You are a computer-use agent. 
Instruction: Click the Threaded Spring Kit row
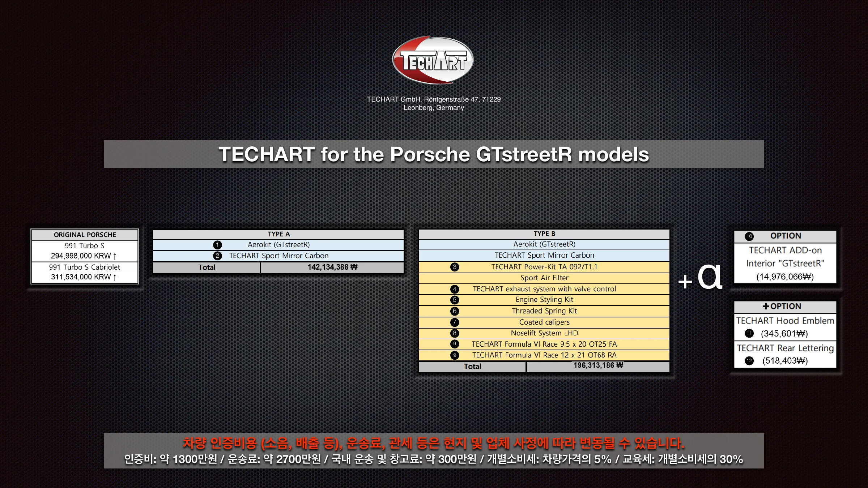click(544, 311)
